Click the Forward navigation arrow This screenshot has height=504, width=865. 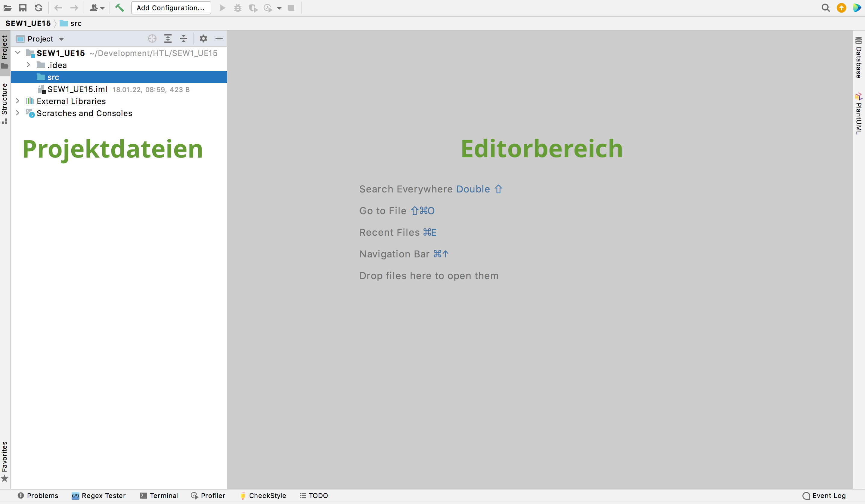pos(74,8)
